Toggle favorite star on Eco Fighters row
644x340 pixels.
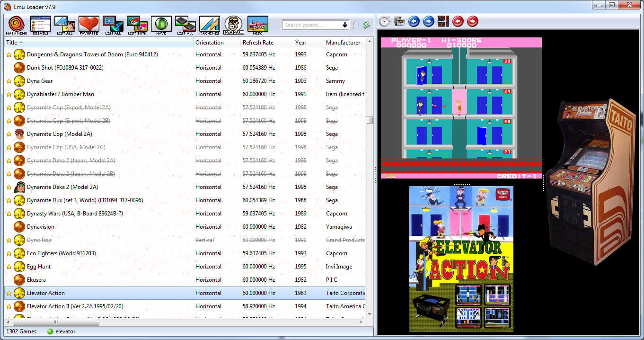coord(9,253)
